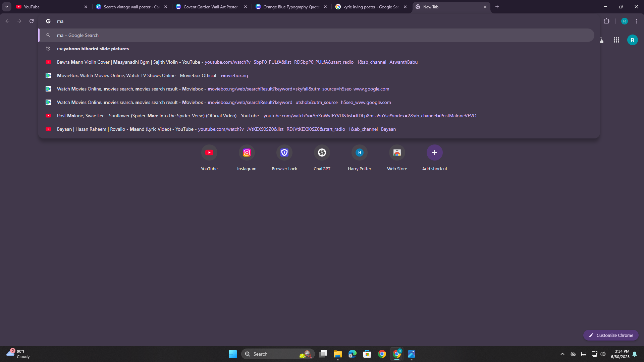Image resolution: width=644 pixels, height=362 pixels.
Task: Open notifications bell icon
Action: [x=635, y=354]
